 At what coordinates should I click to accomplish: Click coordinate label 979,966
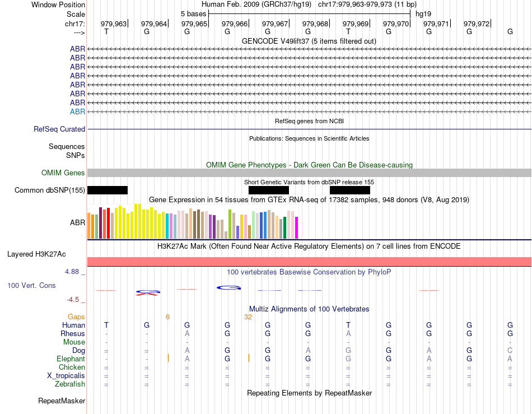235,24
